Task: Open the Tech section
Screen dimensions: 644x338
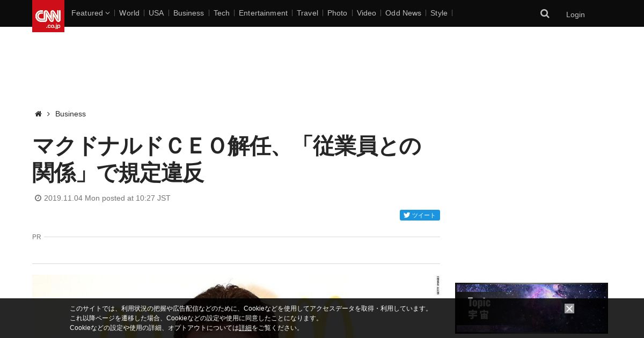Action: pos(222,13)
